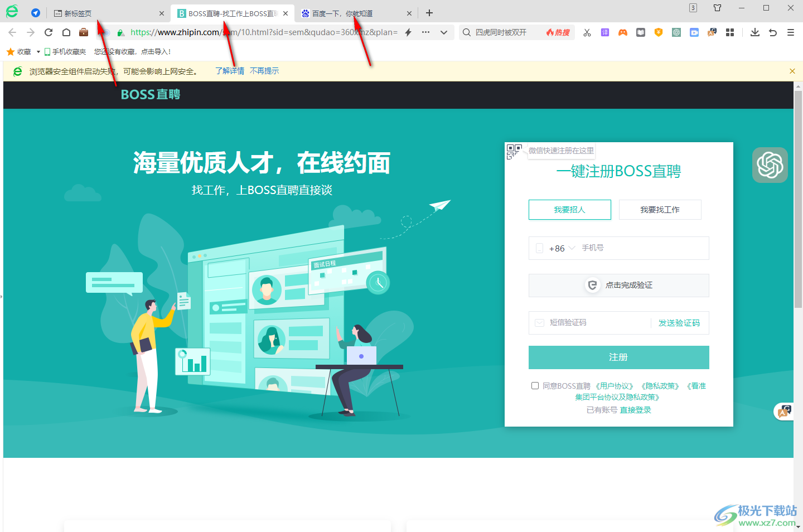Open the downloads panel
This screenshot has height=532, width=803.
pyautogui.click(x=755, y=32)
